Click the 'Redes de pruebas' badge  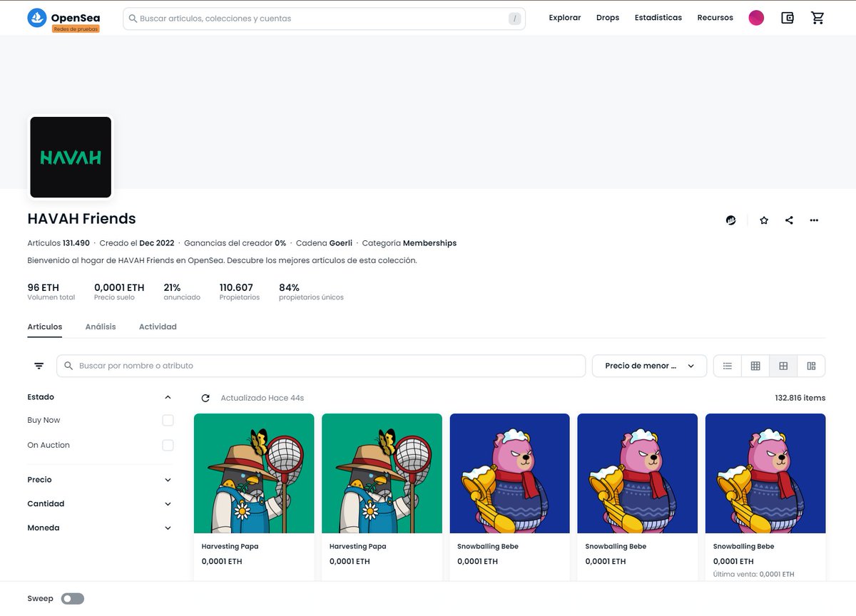(76, 29)
